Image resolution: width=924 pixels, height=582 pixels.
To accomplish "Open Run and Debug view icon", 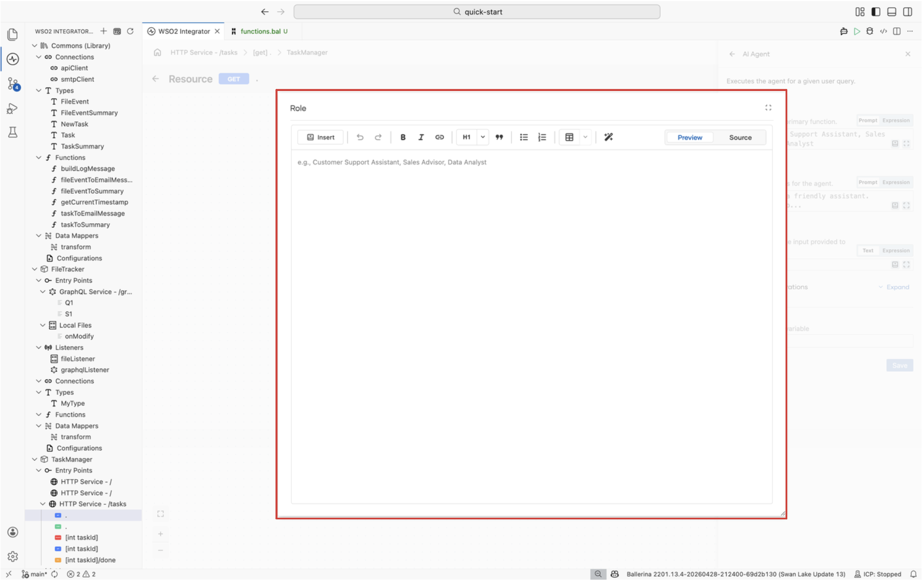I will [x=13, y=108].
